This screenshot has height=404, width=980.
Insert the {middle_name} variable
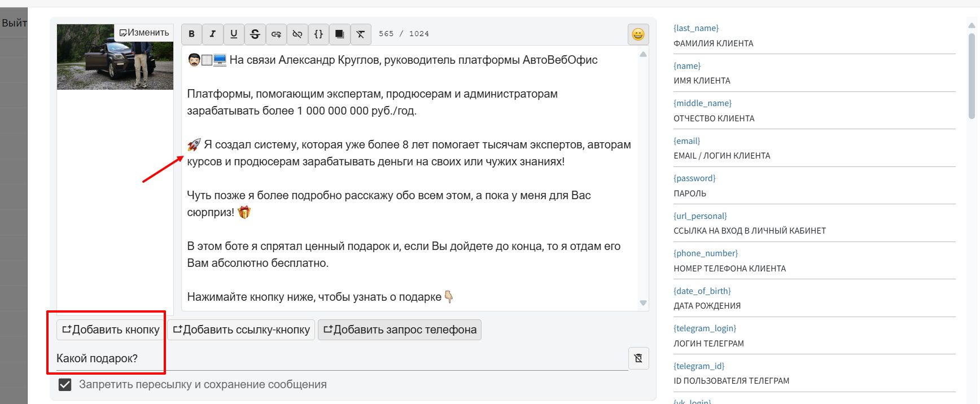(x=702, y=103)
